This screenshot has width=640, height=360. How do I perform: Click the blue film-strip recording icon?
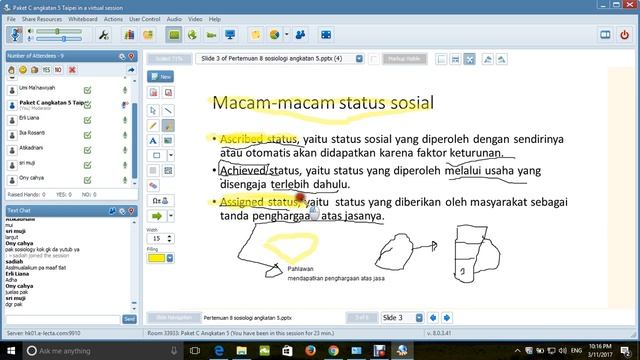point(326,35)
